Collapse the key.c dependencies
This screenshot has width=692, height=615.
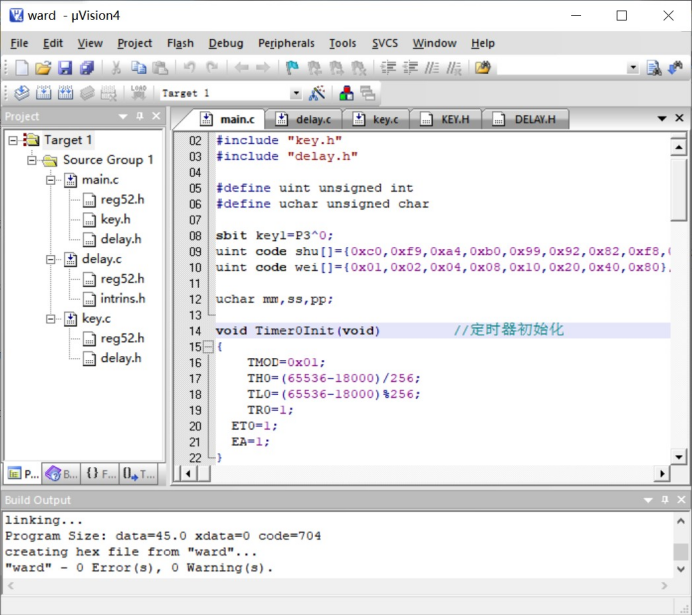[x=51, y=319]
